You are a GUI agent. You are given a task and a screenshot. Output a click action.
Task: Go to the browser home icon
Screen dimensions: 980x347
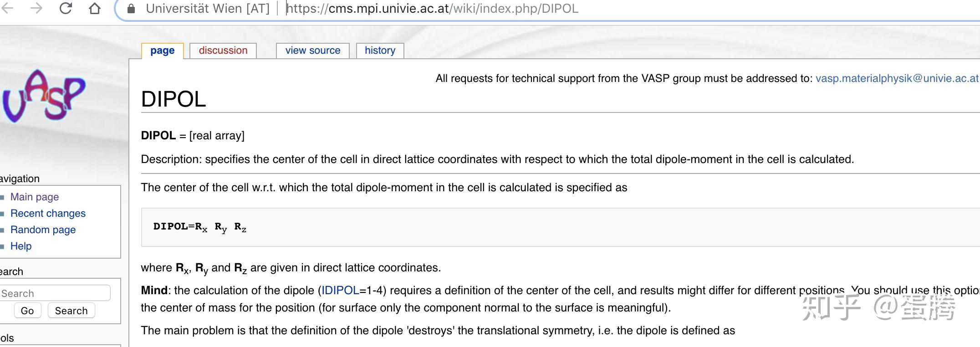94,9
